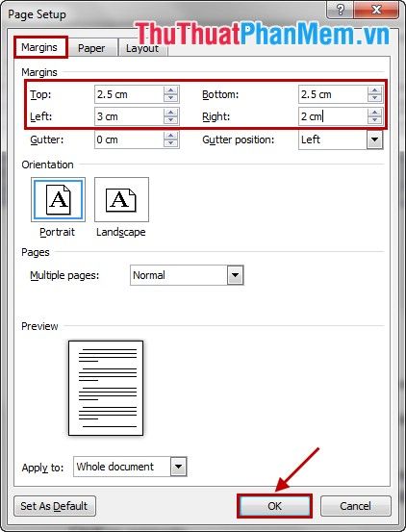Close the Page Setup dialog

coord(376,10)
